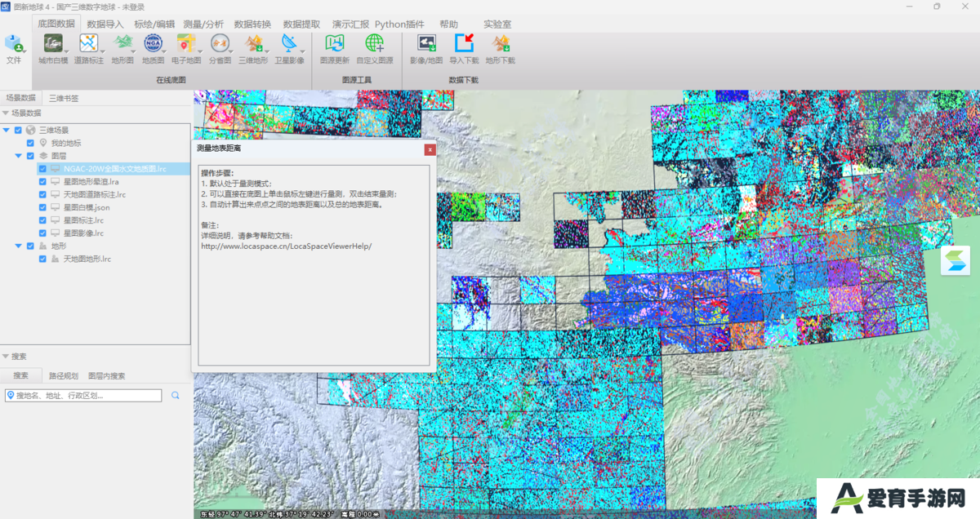Open the 文件 file menu icon
The image size is (980, 519).
pos(14,43)
